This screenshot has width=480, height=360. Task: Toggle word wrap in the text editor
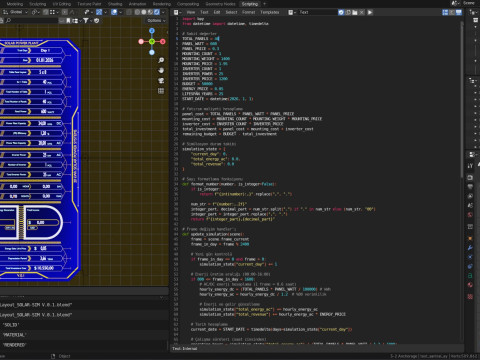coord(452,12)
